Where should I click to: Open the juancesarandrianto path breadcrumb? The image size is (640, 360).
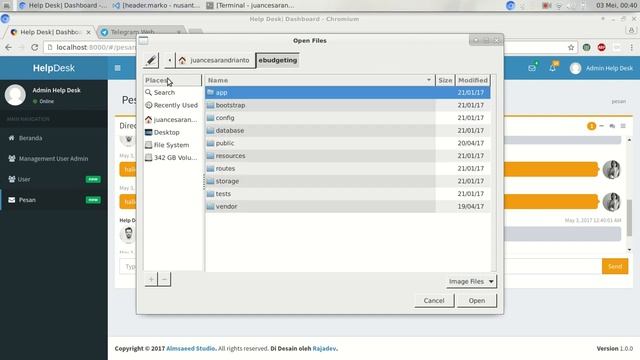(214, 60)
